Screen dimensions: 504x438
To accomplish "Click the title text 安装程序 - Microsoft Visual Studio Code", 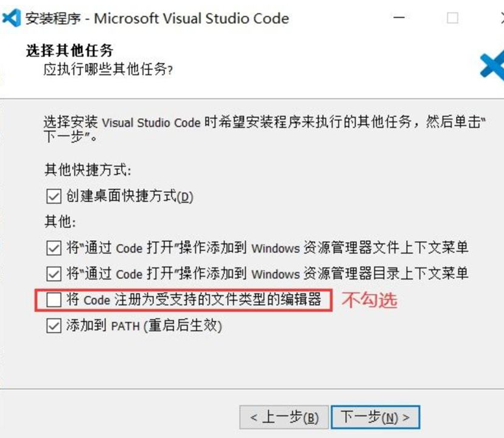I will (157, 18).
